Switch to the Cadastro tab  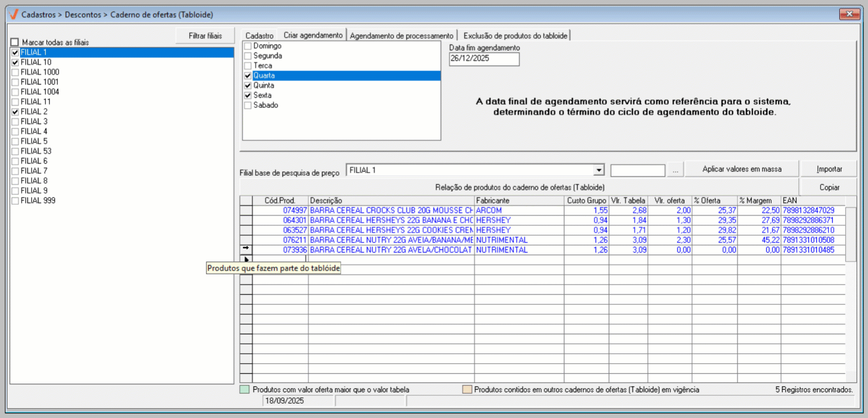tap(259, 36)
